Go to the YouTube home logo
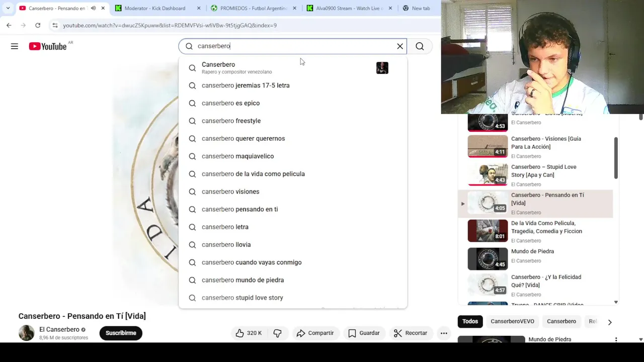The height and width of the screenshot is (362, 644). click(48, 46)
